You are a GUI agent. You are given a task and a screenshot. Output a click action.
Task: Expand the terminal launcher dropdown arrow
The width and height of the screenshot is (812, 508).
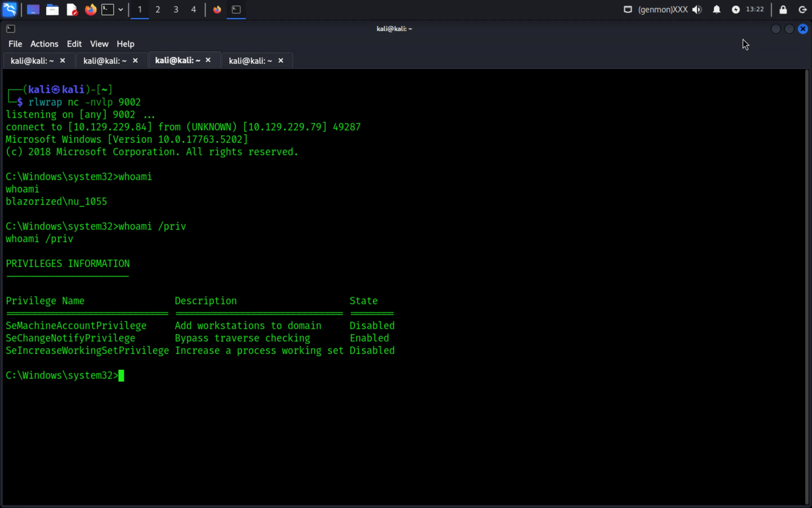[120, 10]
